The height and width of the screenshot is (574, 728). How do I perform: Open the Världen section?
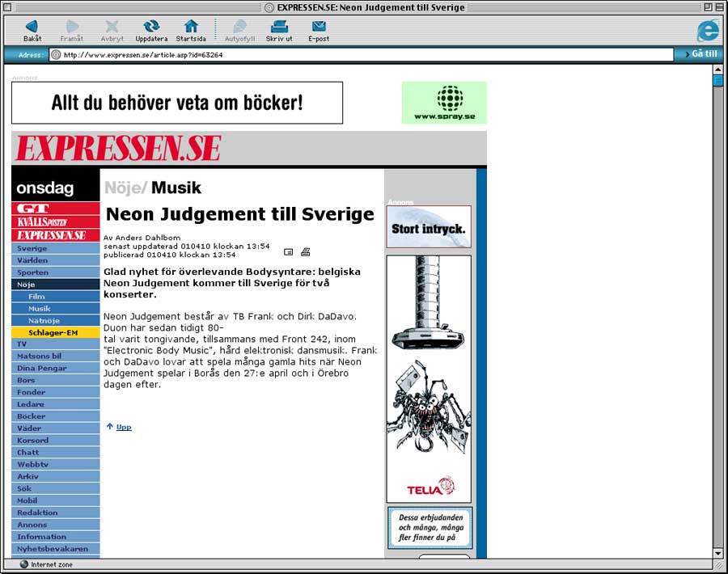coord(55,260)
